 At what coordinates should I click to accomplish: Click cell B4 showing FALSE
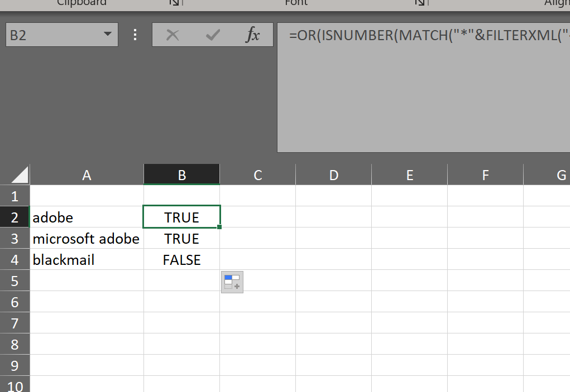182,259
